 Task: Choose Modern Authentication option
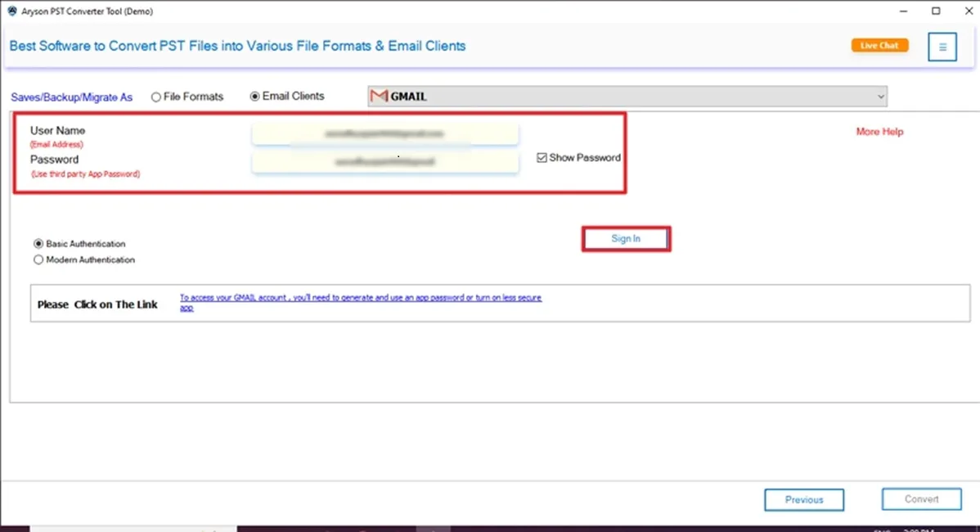38,259
